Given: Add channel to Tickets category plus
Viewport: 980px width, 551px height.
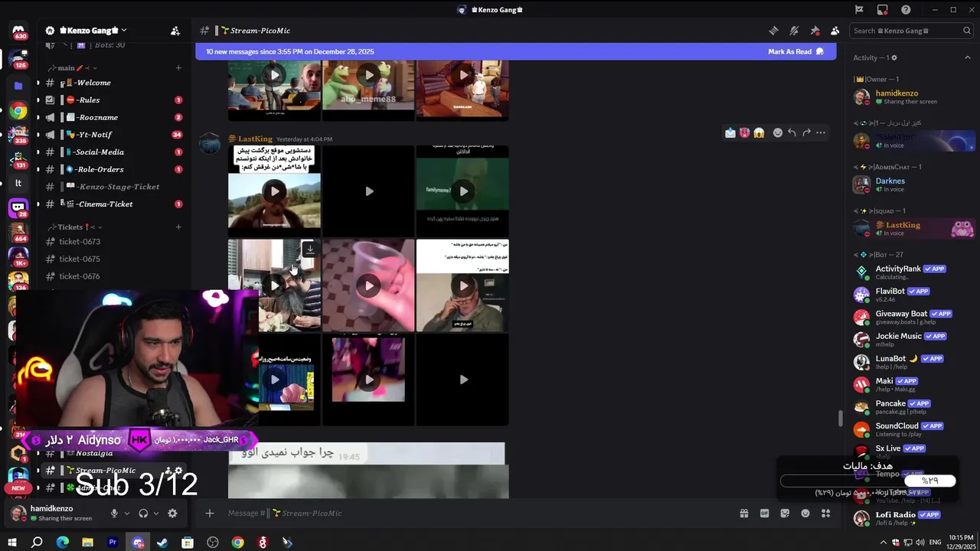Looking at the screenshot, I should click(178, 227).
